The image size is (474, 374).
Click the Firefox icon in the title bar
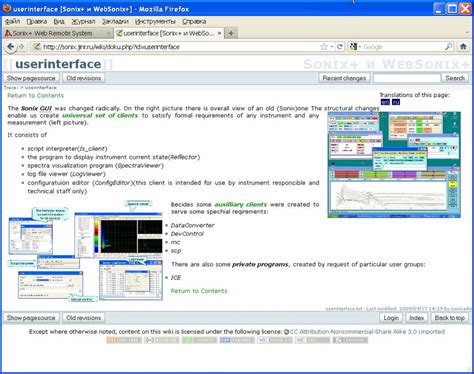pyautogui.click(x=7, y=9)
